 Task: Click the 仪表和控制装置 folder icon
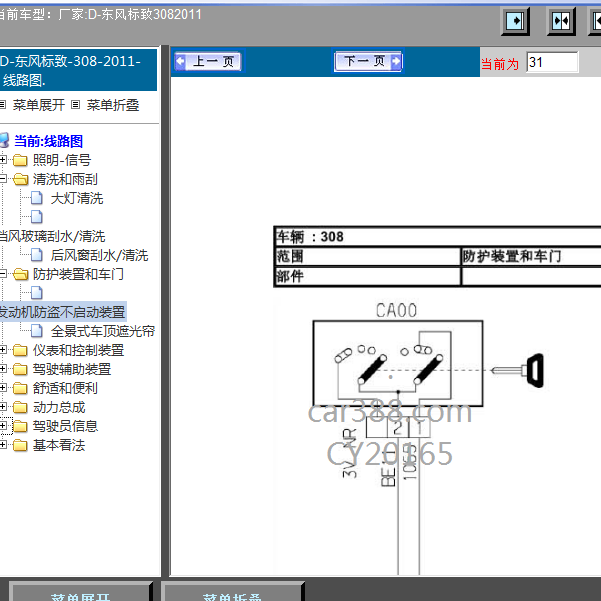20,350
